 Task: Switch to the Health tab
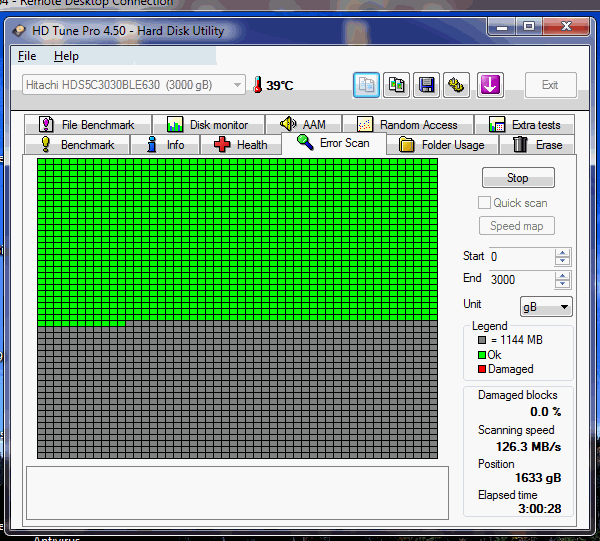click(241, 145)
